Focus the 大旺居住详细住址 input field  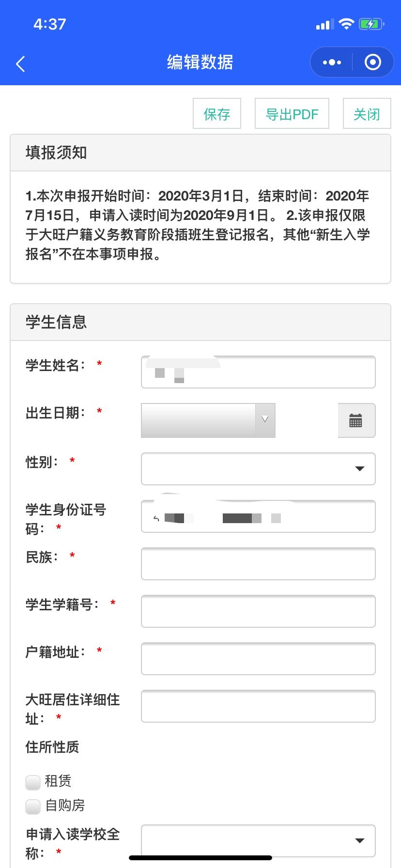258,706
